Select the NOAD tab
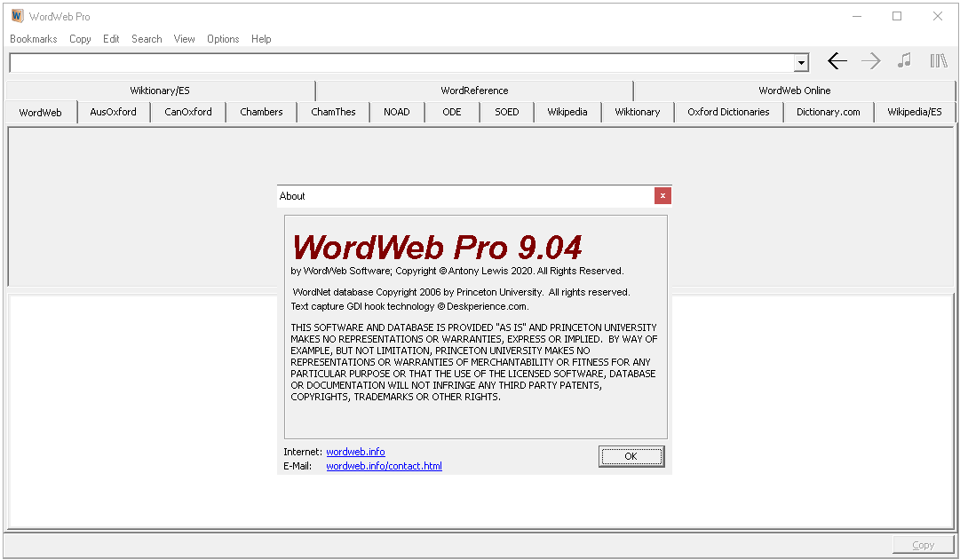This screenshot has height=560, width=960. [x=397, y=112]
